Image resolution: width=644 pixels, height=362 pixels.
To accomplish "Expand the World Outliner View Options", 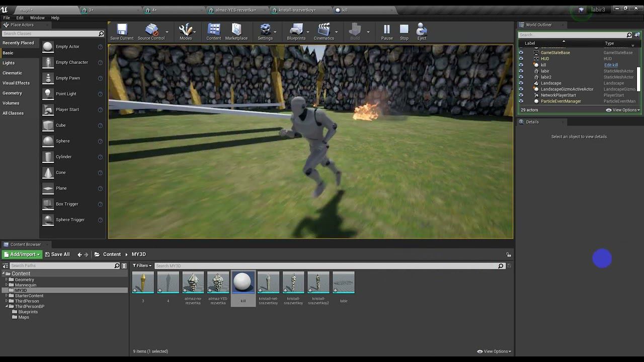I will [x=623, y=110].
